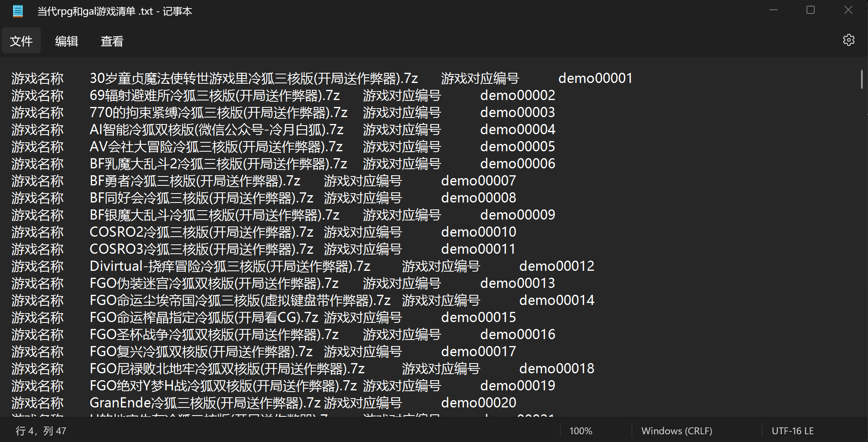Open the 查看 menu

(112, 41)
